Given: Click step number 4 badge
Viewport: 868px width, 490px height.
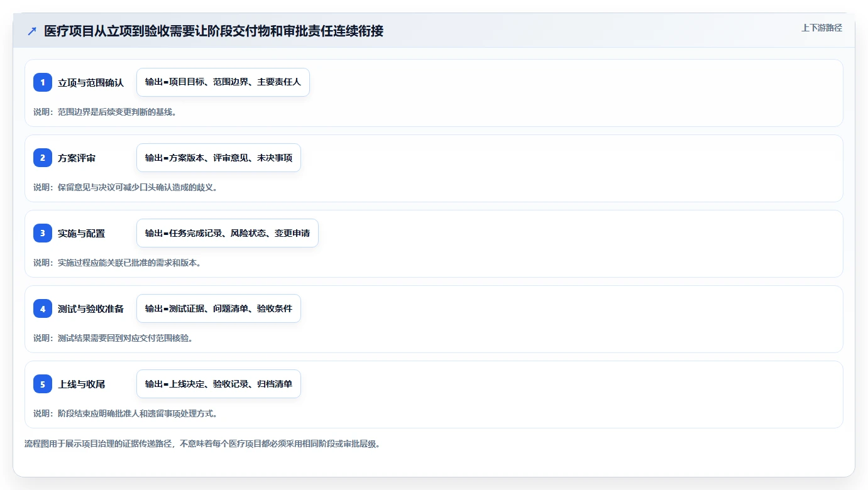Looking at the screenshot, I should (x=43, y=308).
